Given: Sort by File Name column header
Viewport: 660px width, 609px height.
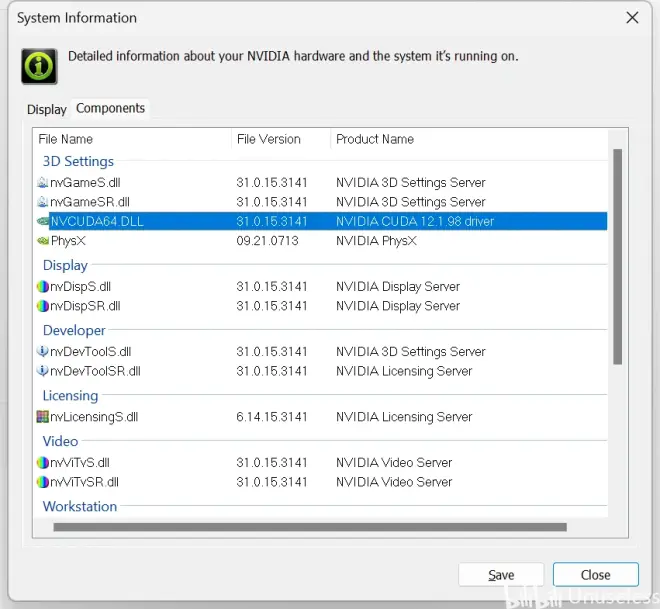Looking at the screenshot, I should coord(66,139).
